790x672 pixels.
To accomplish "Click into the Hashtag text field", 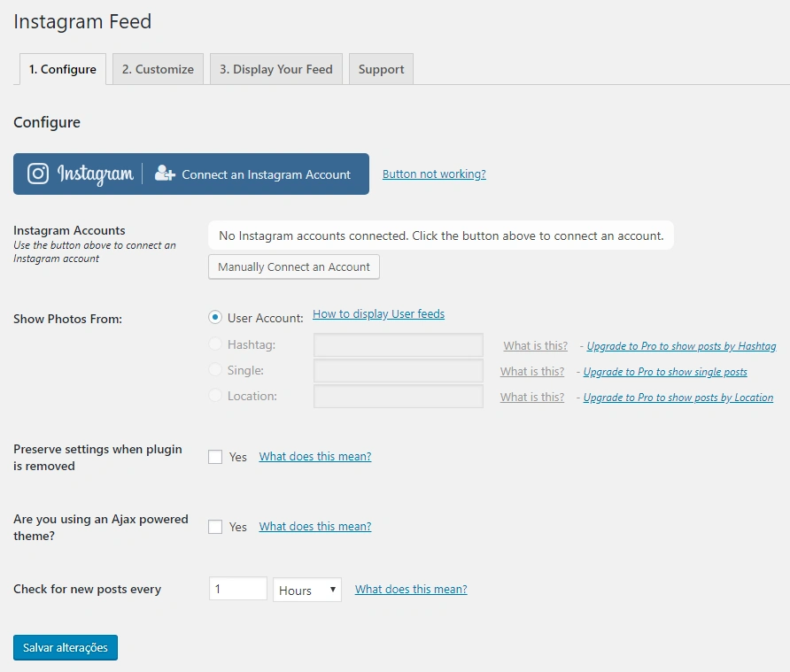I will pos(398,345).
